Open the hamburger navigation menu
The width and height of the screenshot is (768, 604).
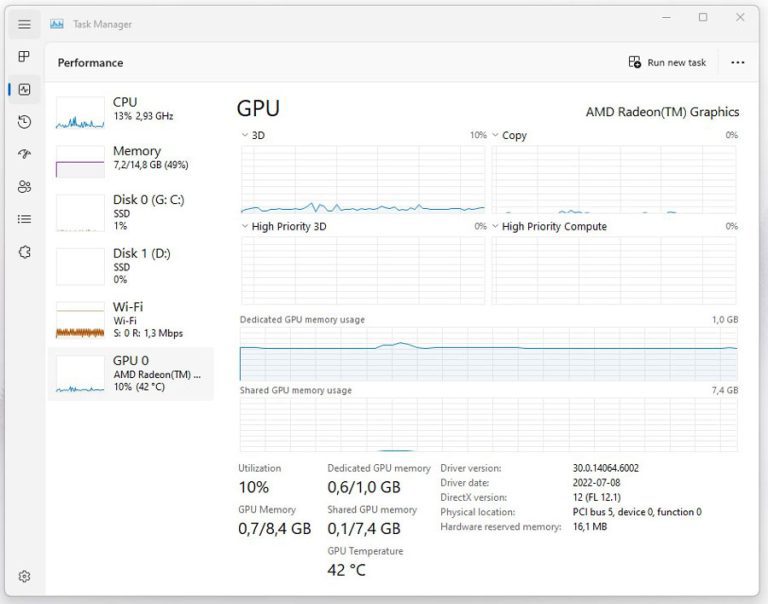click(x=24, y=24)
